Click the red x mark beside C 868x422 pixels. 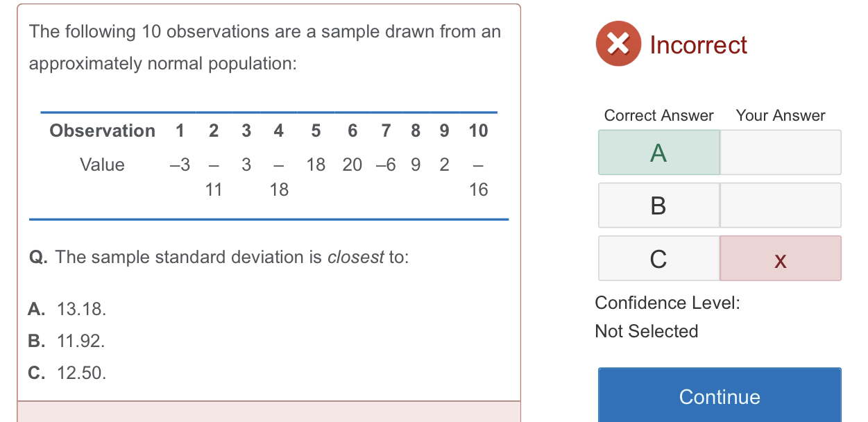pos(780,259)
